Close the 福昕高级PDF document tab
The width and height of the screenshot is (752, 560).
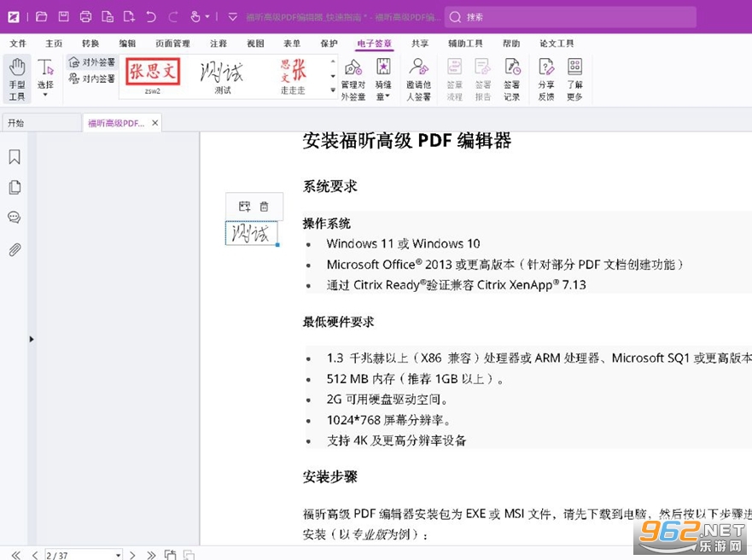coord(154,123)
